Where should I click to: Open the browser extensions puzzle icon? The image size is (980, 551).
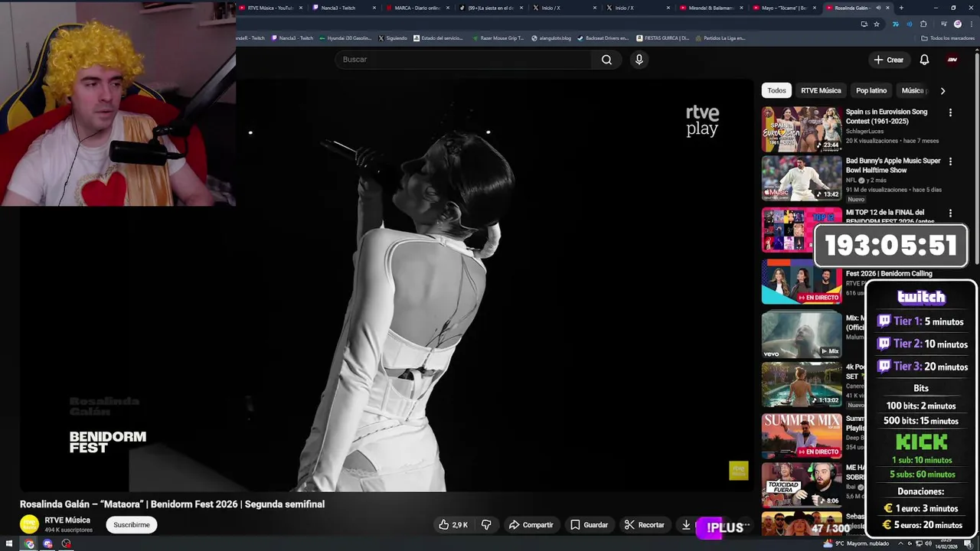coord(923,24)
